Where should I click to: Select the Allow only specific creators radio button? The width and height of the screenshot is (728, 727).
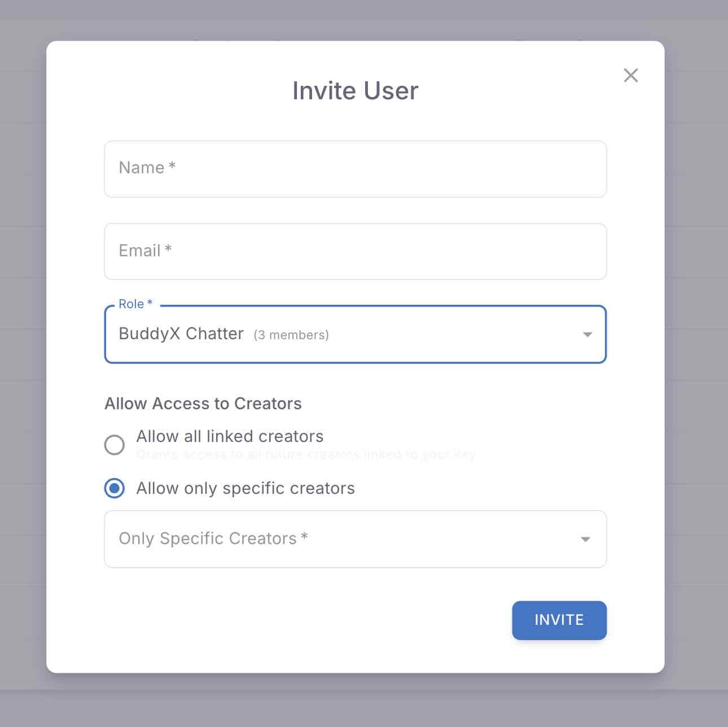115,488
